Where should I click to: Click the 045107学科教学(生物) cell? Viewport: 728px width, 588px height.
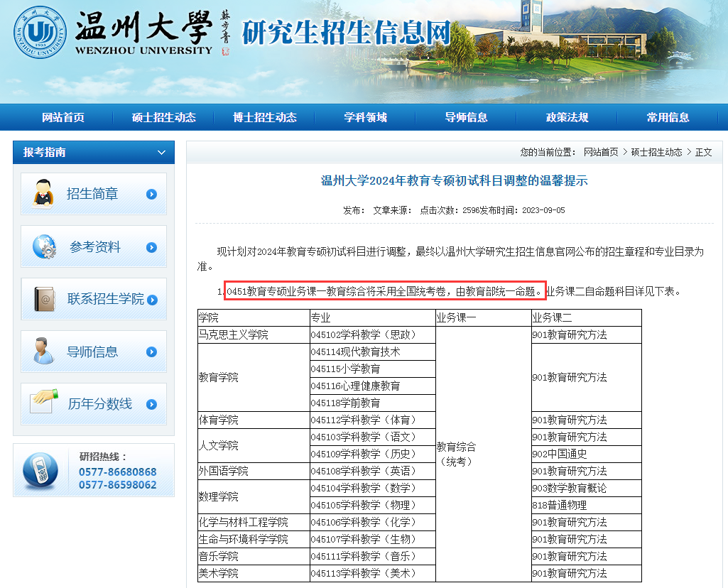point(373,539)
